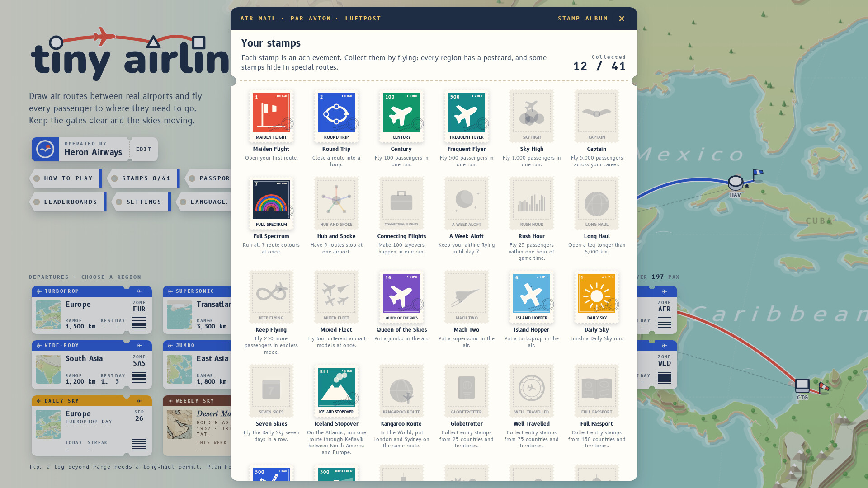Click the CTG airport marker on map

point(802,386)
